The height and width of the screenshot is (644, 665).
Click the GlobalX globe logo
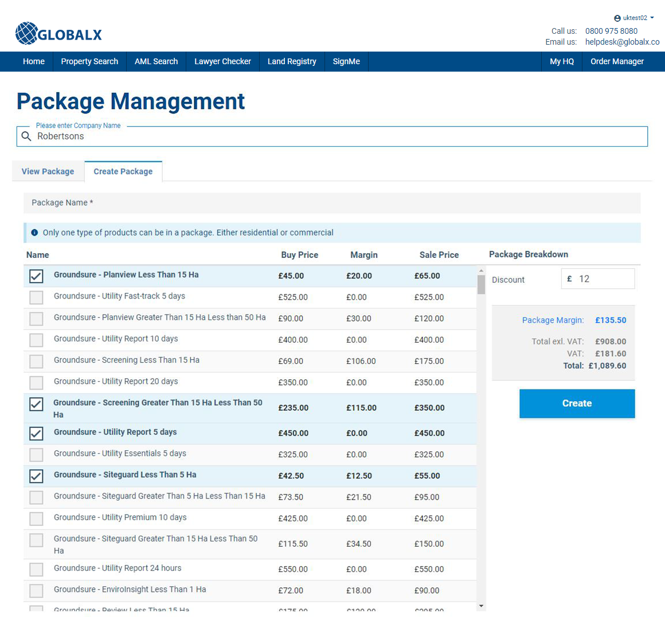pyautogui.click(x=25, y=34)
